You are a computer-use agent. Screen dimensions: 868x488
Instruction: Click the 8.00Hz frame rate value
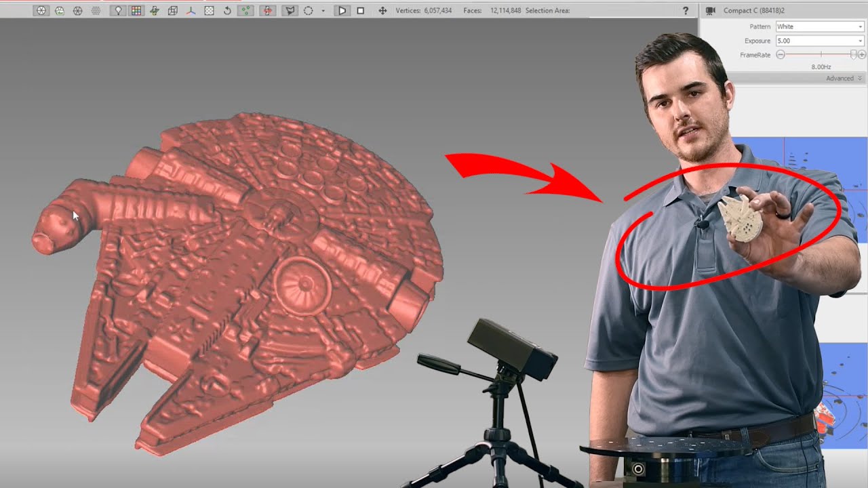(821, 66)
